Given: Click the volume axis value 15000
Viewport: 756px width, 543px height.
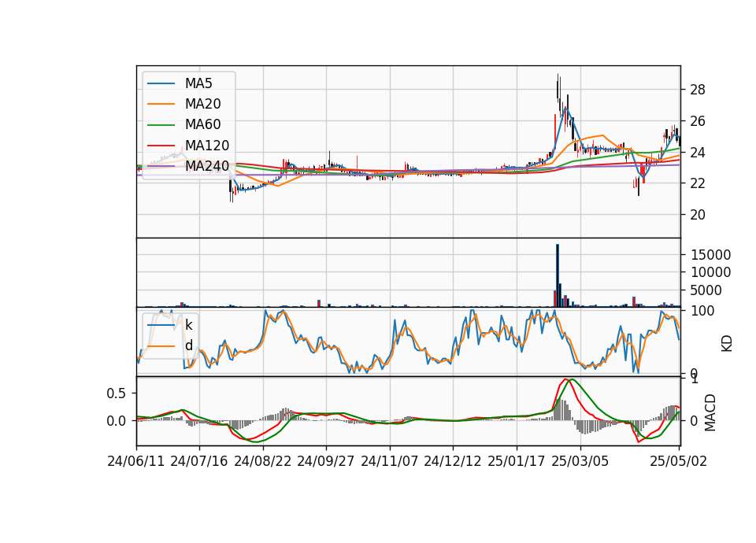Looking at the screenshot, I should (x=710, y=255).
